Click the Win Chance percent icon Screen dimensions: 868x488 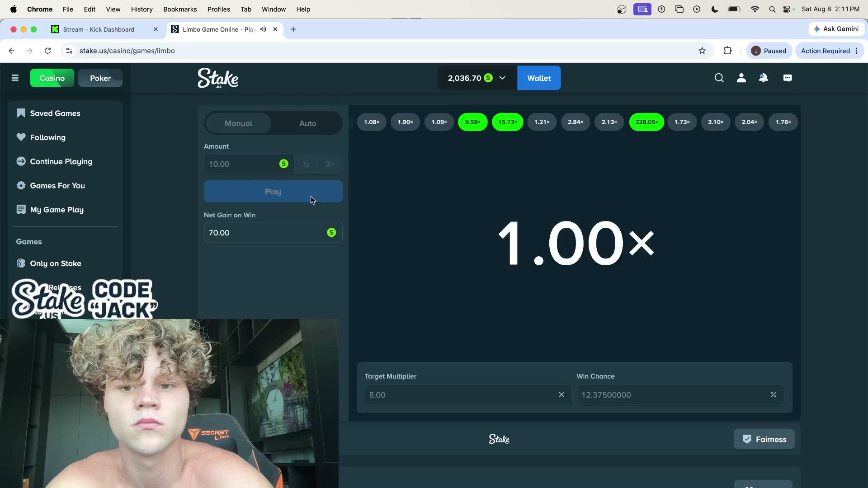click(774, 394)
